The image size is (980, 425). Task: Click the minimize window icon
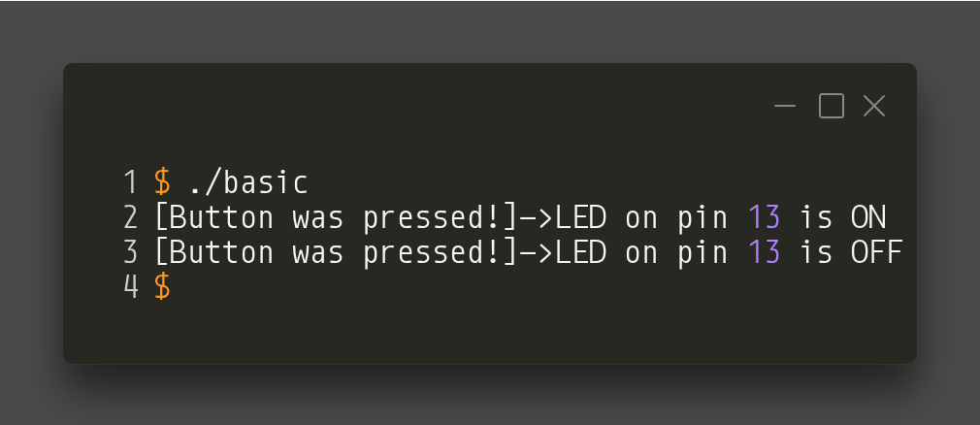(x=786, y=106)
